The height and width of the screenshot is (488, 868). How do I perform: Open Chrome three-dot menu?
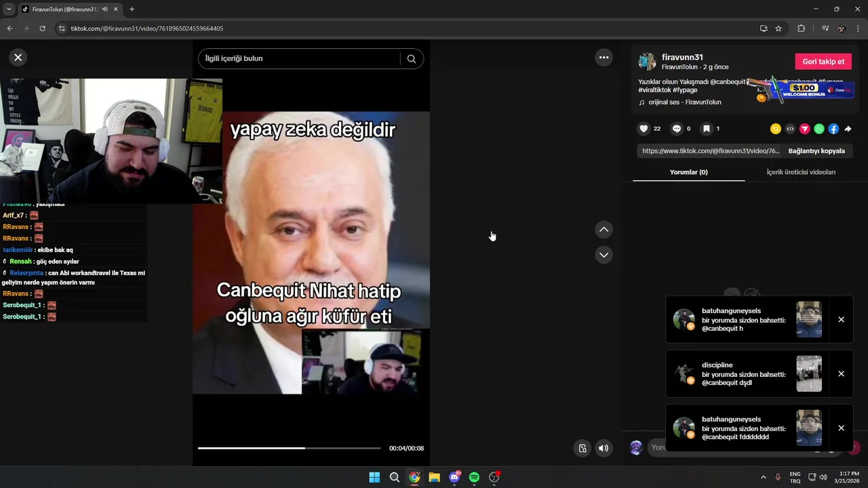pyautogui.click(x=859, y=28)
